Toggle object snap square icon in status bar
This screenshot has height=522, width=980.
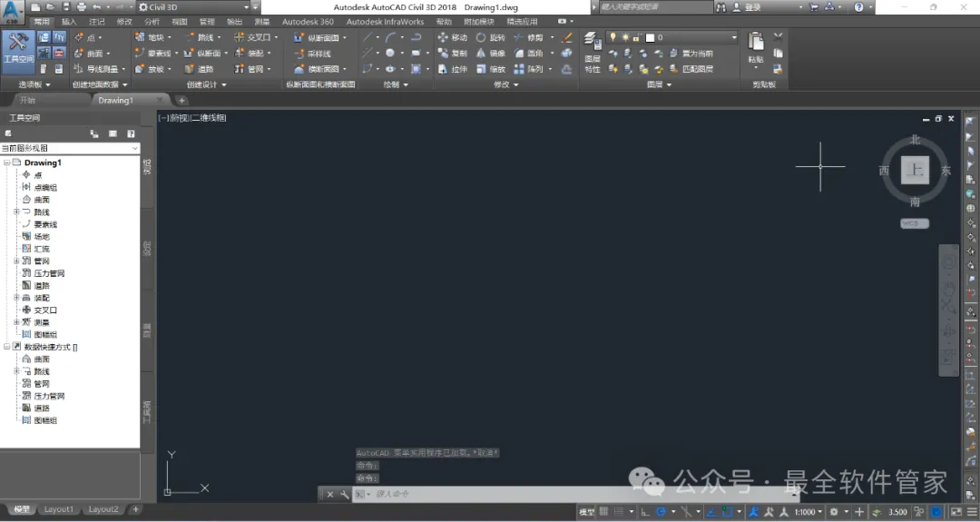pos(727,512)
